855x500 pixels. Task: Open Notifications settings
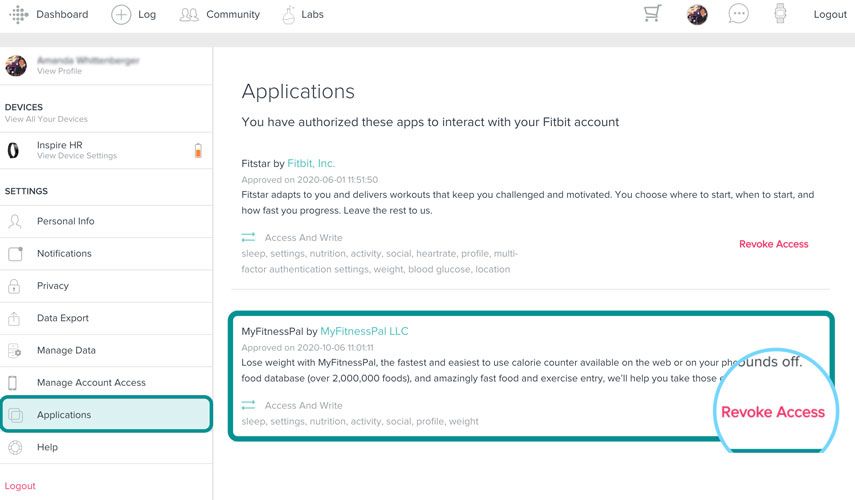click(64, 254)
